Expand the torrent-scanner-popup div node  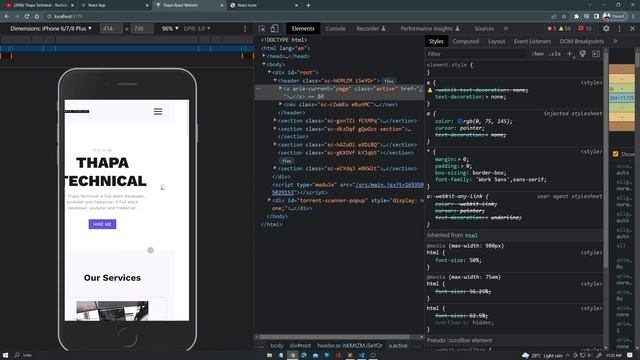pos(269,200)
